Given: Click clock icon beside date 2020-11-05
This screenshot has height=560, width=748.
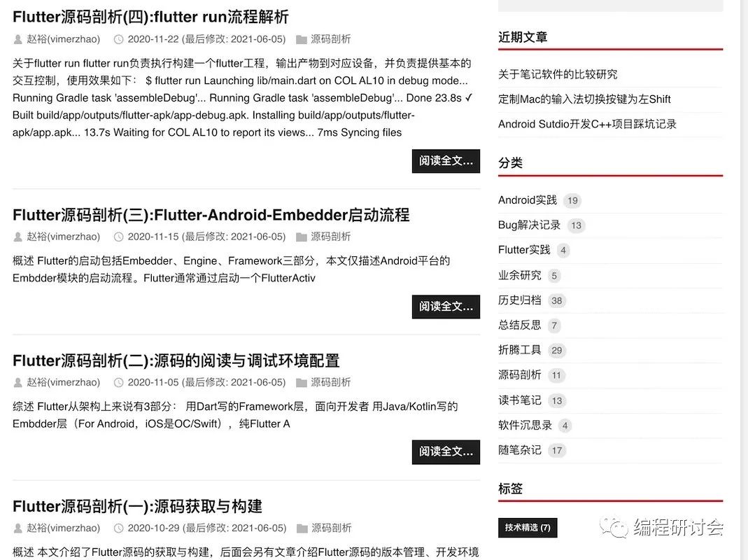Looking at the screenshot, I should (119, 382).
